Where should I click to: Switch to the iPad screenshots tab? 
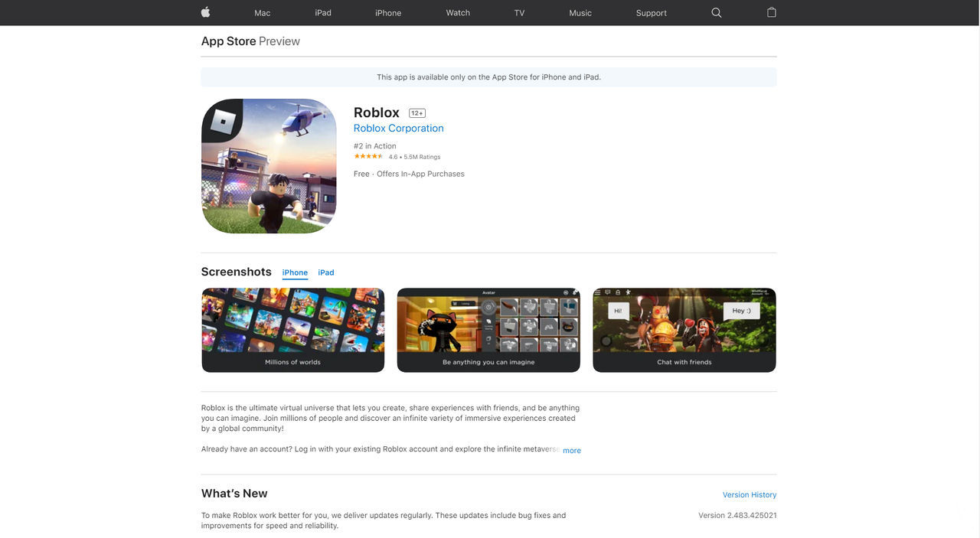tap(326, 272)
